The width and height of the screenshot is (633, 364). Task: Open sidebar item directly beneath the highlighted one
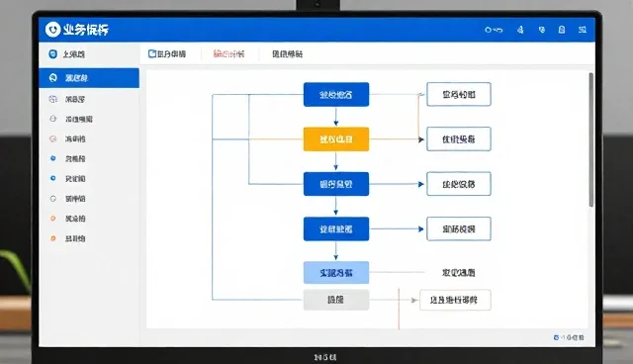tap(89, 99)
